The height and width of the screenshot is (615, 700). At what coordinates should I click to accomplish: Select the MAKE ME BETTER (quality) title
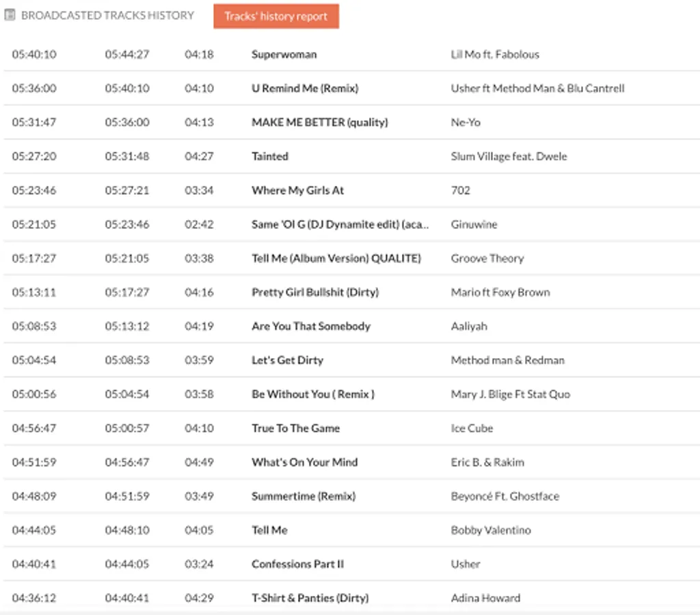point(320,122)
